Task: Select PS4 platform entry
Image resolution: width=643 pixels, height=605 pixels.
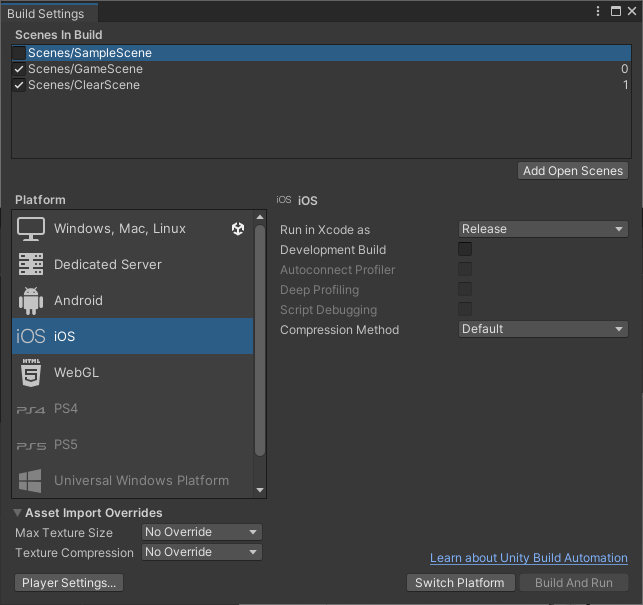Action: pyautogui.click(x=132, y=409)
